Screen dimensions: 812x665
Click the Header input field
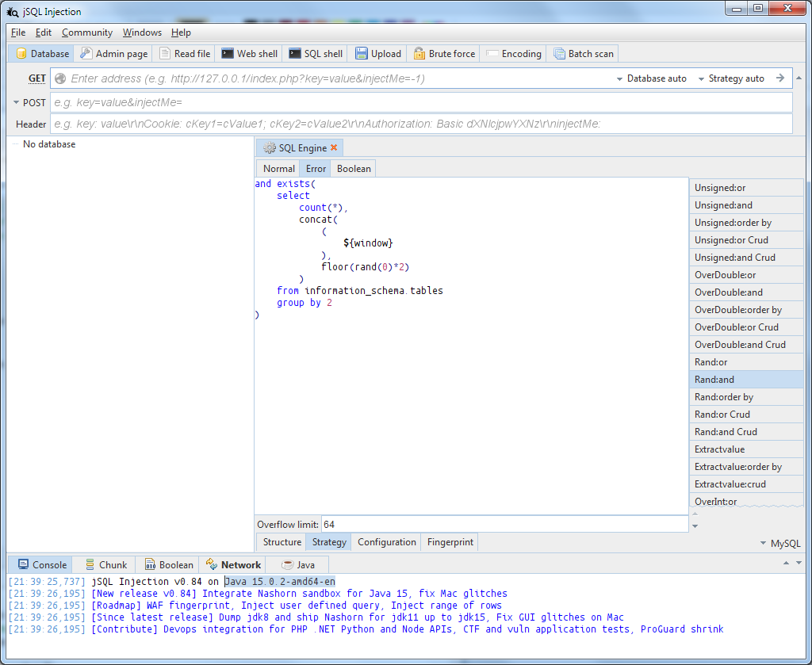coord(421,124)
